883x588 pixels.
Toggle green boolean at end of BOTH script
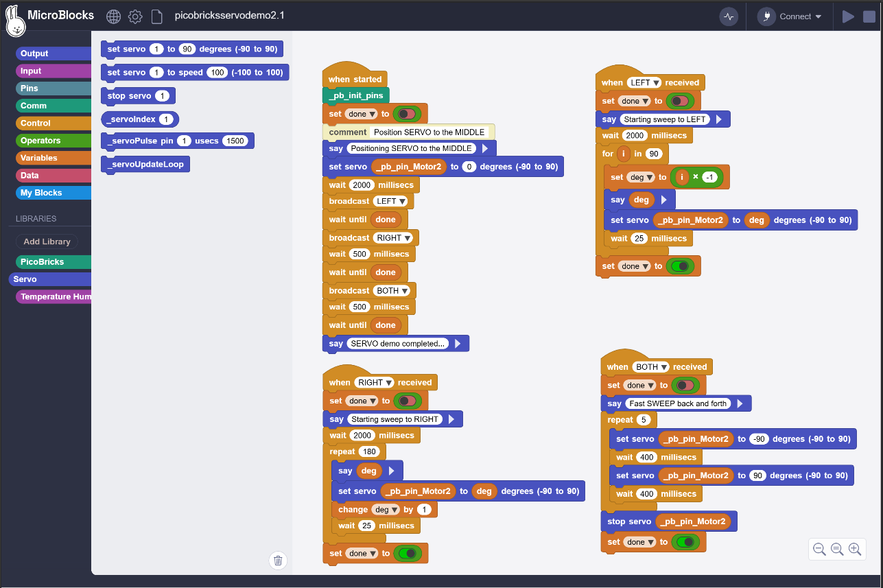[685, 542]
